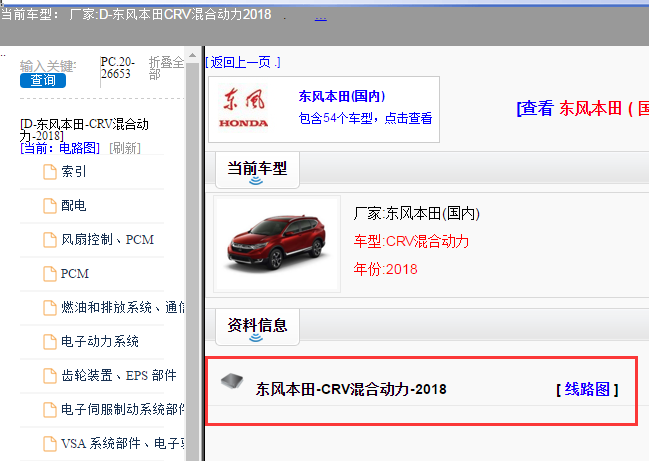Image resolution: width=649 pixels, height=461 pixels.
Task: Click the page icon beside 电子动力系统
Action: tap(50, 342)
